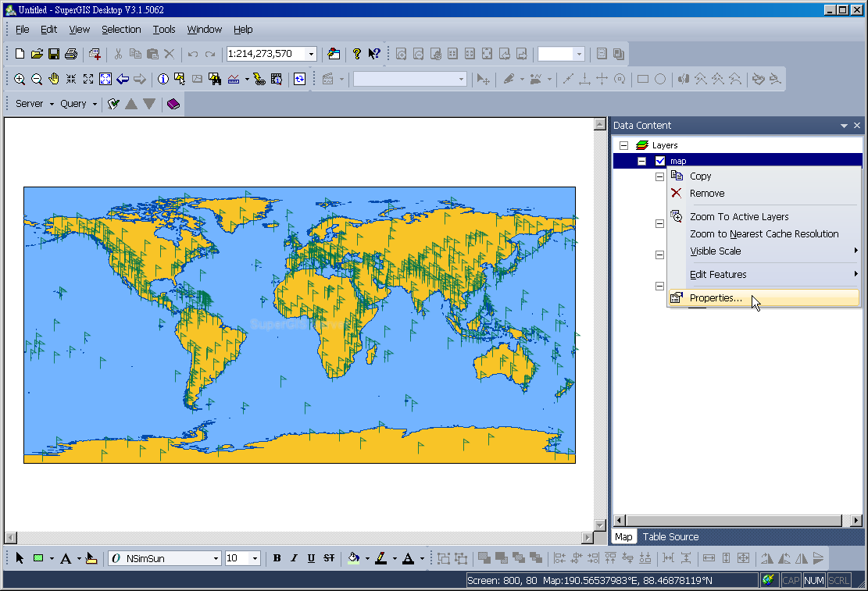Switch to the Table Source tab
Image resolution: width=868 pixels, height=591 pixels.
point(670,536)
